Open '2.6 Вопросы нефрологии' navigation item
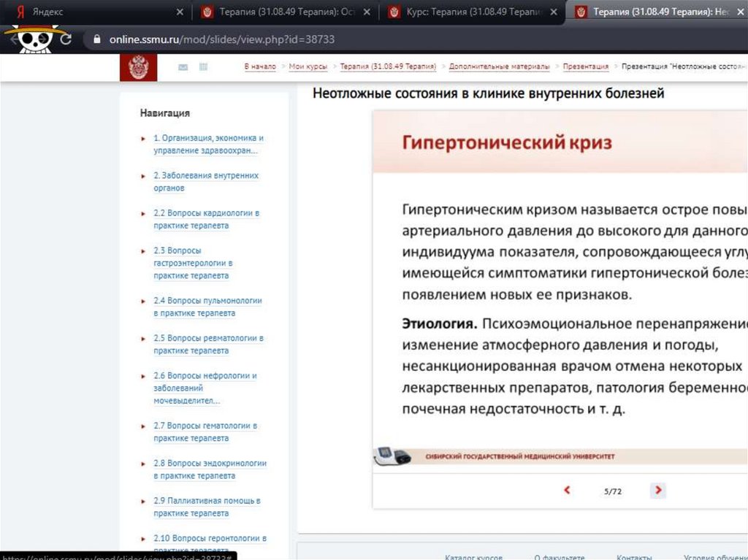Screen dimensions: 748x560 [205, 388]
